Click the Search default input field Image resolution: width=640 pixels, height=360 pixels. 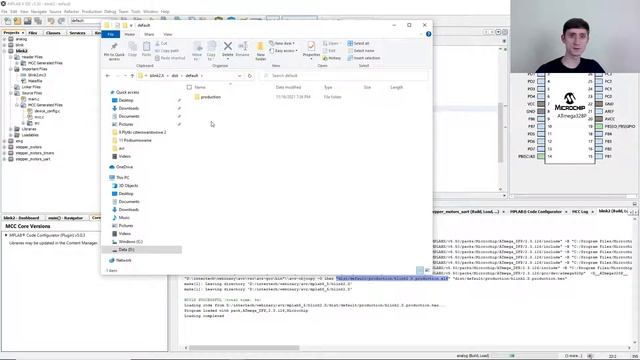point(344,76)
